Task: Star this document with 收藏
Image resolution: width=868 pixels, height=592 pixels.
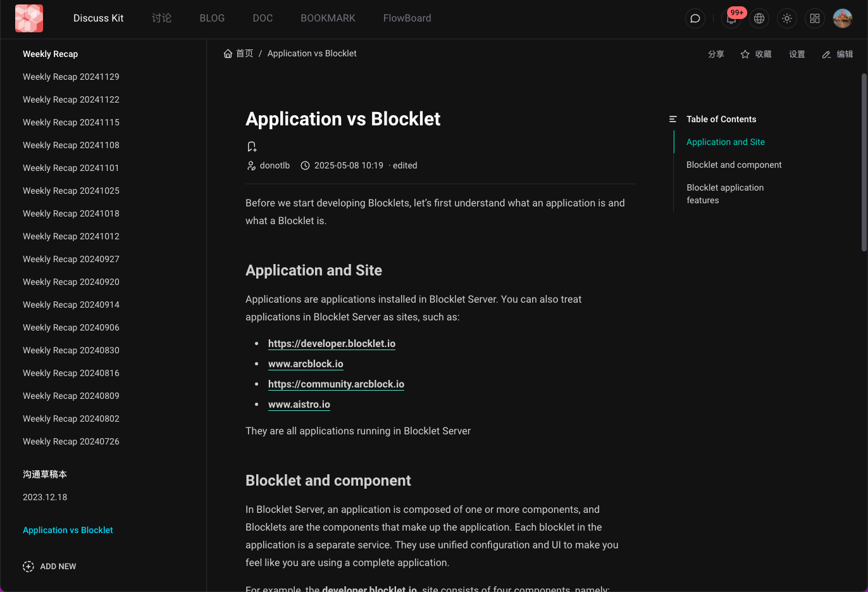Action: 756,54
